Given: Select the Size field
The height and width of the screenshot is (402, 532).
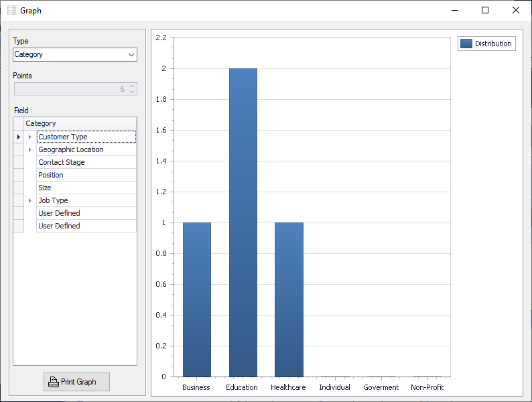Looking at the screenshot, I should (86, 188).
